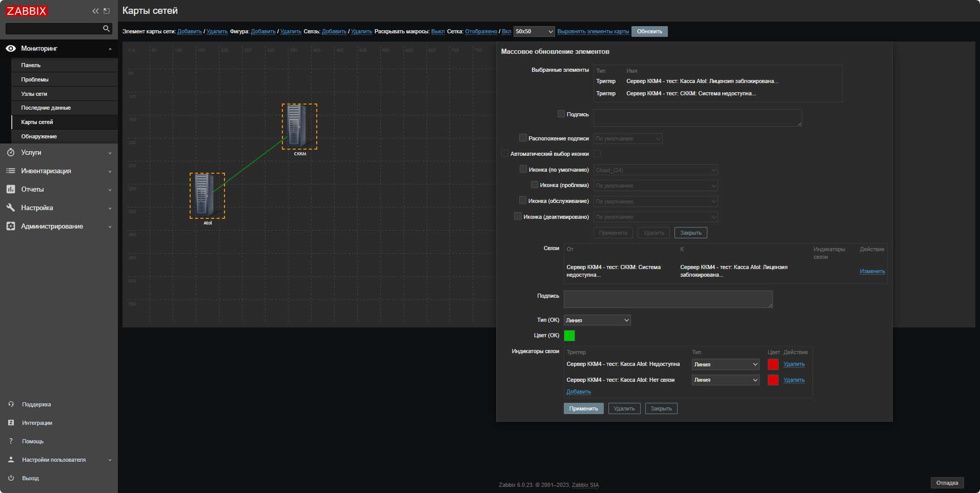Image resolution: width=980 pixels, height=493 pixels.
Task: Click Изменить link in links table
Action: coord(872,272)
